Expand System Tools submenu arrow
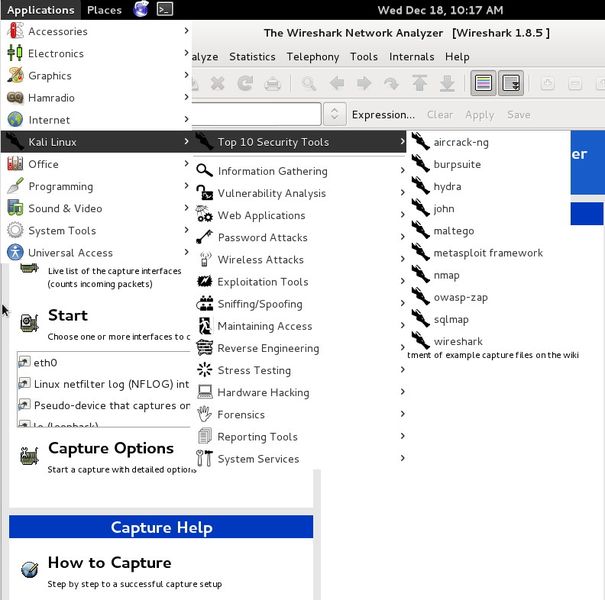The image size is (605, 600). point(186,230)
